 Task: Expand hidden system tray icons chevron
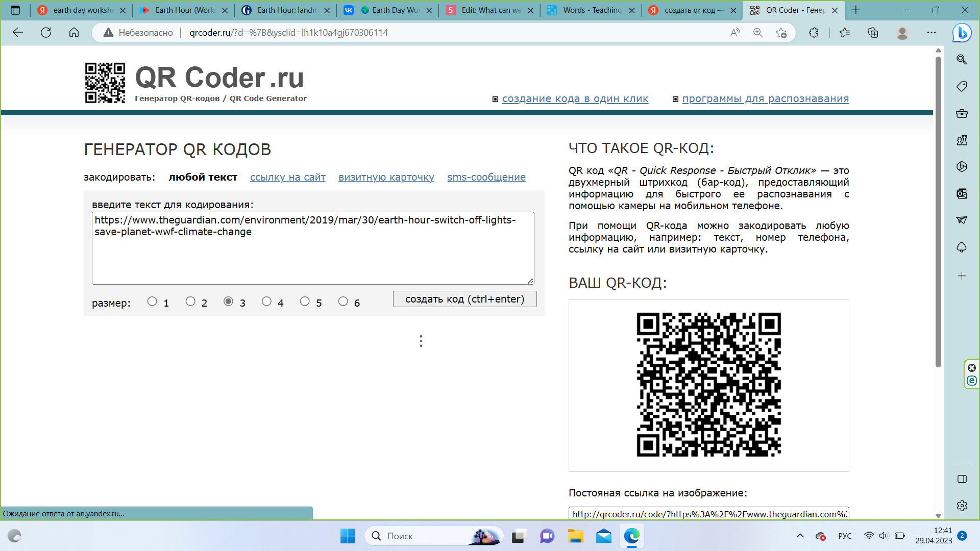click(800, 536)
